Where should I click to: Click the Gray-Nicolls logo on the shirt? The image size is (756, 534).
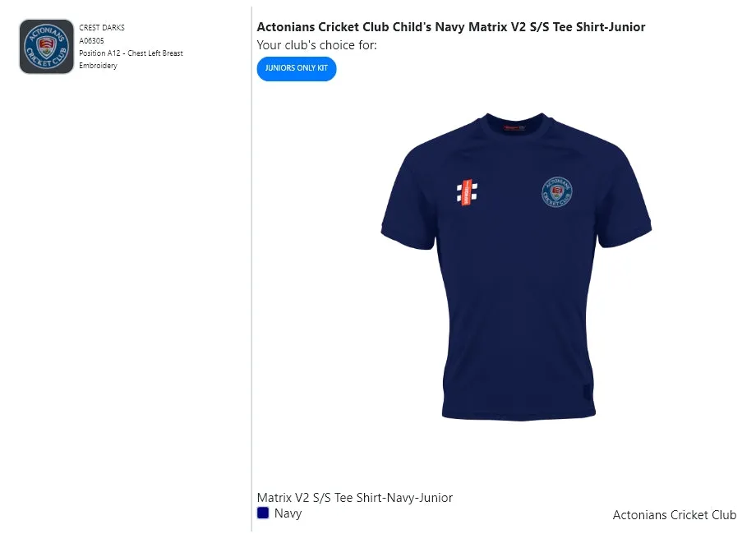[x=467, y=192]
